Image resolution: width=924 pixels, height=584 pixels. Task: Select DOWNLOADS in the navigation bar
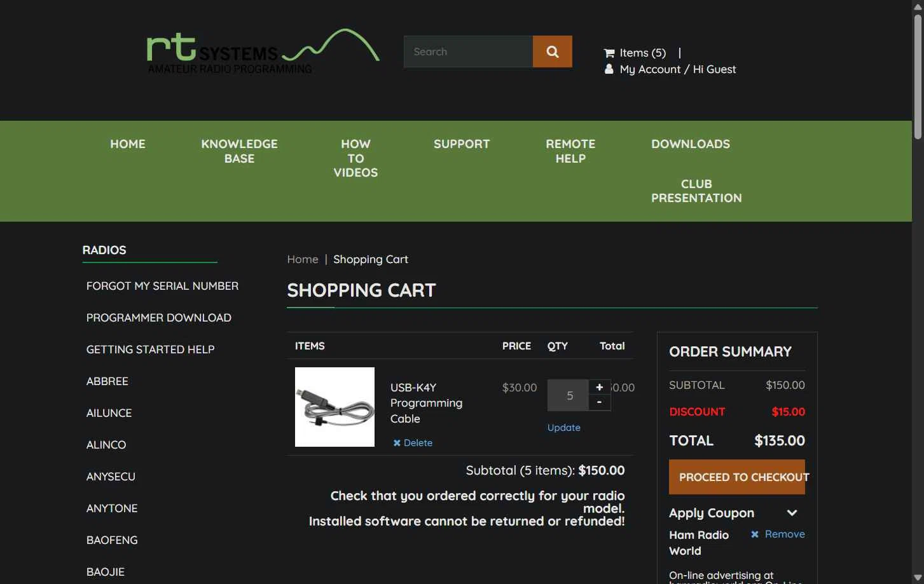pyautogui.click(x=691, y=144)
